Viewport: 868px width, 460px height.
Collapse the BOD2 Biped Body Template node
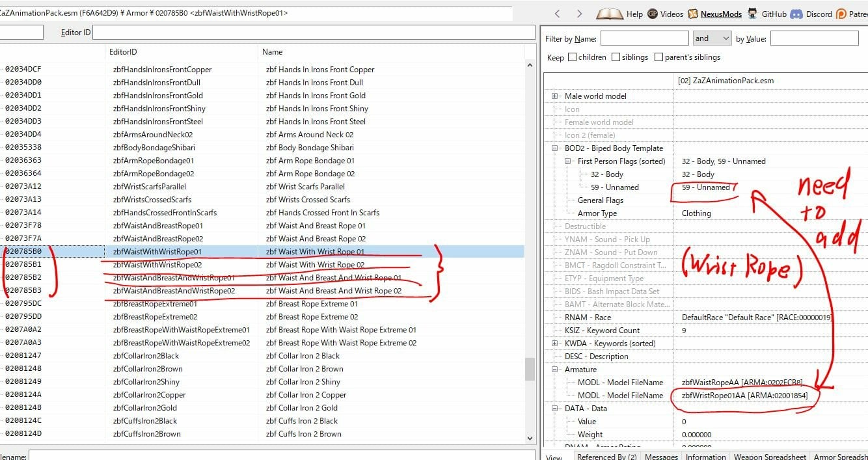coord(555,148)
